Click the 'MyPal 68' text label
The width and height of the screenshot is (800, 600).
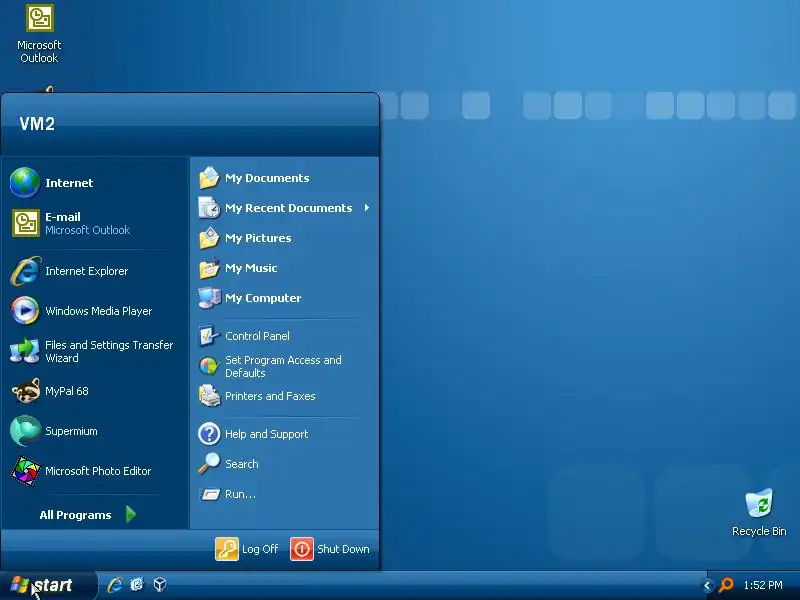click(x=66, y=391)
